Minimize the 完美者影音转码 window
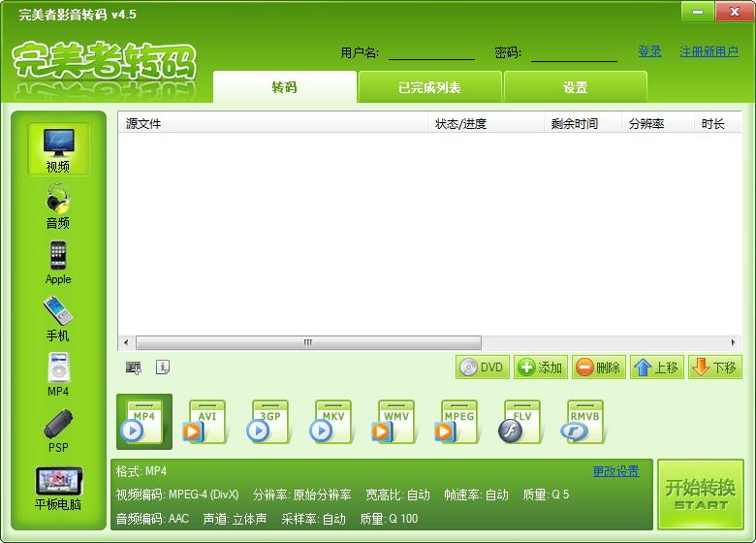 tap(697, 12)
